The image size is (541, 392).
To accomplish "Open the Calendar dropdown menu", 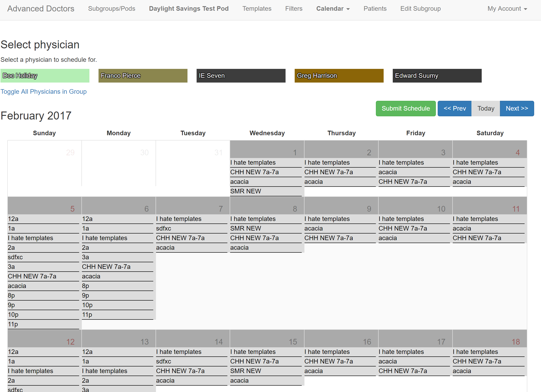I will (333, 9).
